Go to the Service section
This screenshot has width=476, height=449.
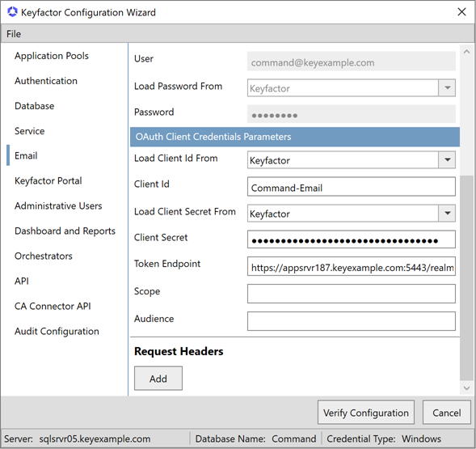pos(29,131)
